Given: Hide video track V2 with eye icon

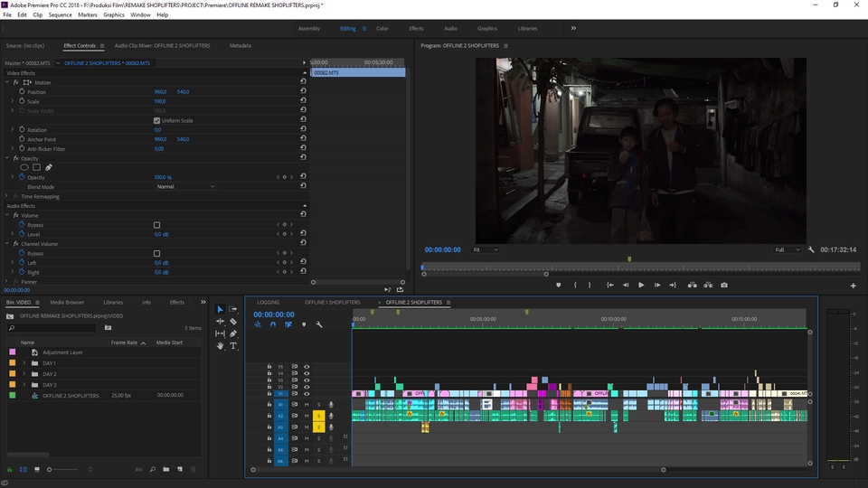Looking at the screenshot, I should pyautogui.click(x=307, y=387).
